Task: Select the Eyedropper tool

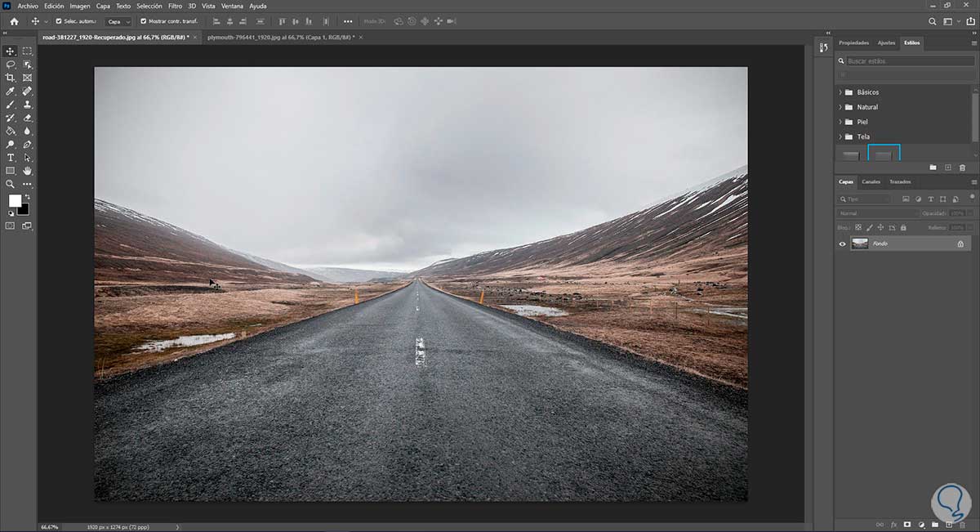Action: coord(11,91)
